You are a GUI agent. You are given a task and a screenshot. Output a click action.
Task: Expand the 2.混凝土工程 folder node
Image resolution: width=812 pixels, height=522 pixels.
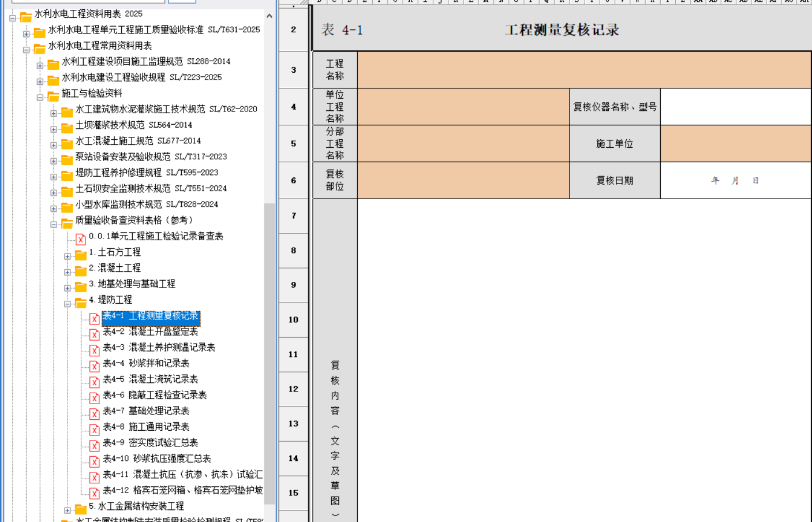pyautogui.click(x=68, y=272)
